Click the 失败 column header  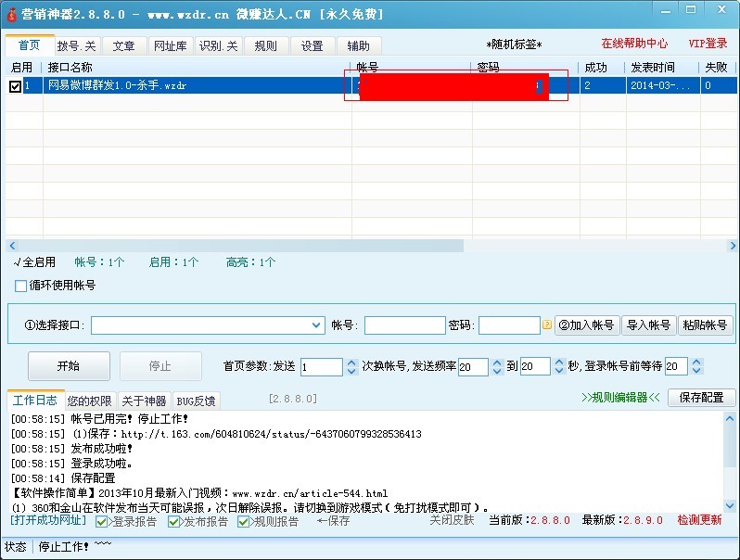716,68
